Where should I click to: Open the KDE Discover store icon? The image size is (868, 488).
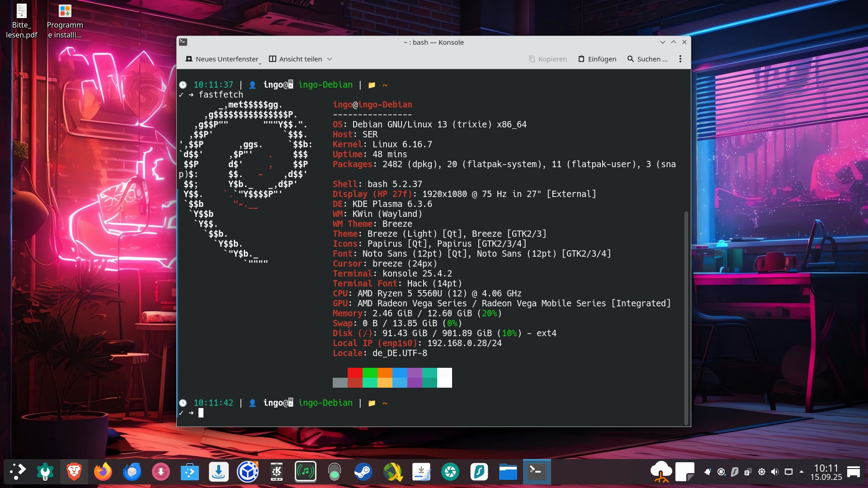(x=189, y=472)
